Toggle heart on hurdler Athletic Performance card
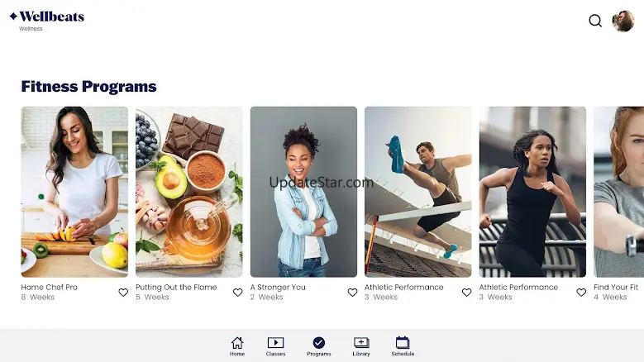Viewport: 644px width, 362px height. point(466,293)
